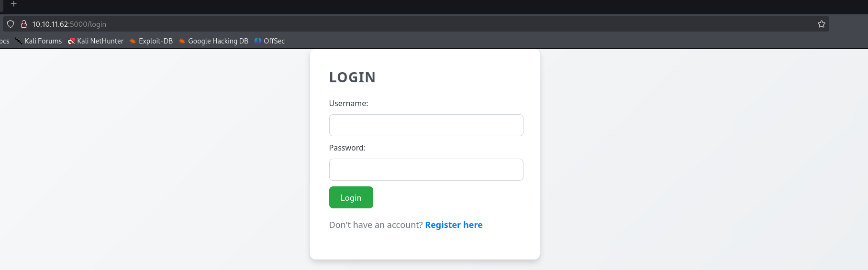
Task: Open the Exploit-DB bookmark
Action: pos(151,41)
